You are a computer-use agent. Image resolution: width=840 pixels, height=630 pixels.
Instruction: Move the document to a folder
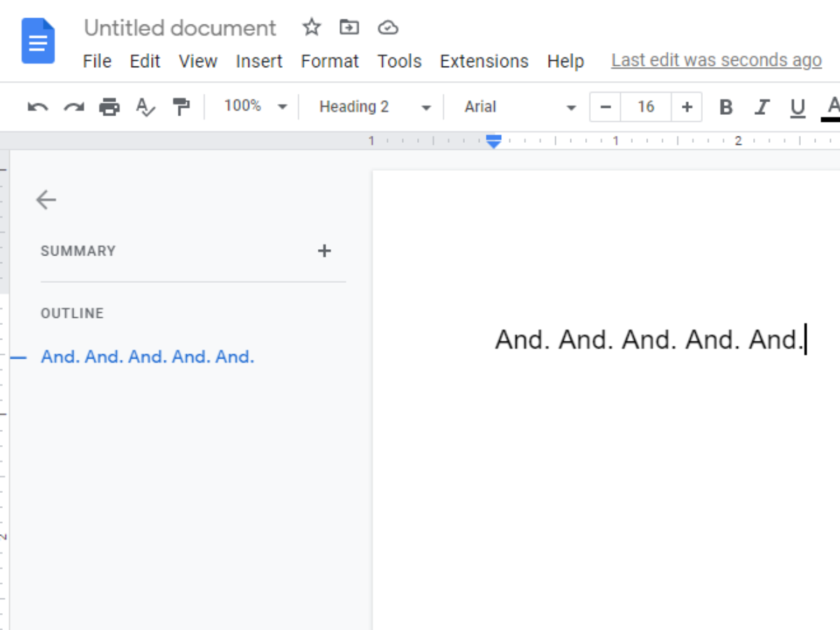[x=349, y=27]
